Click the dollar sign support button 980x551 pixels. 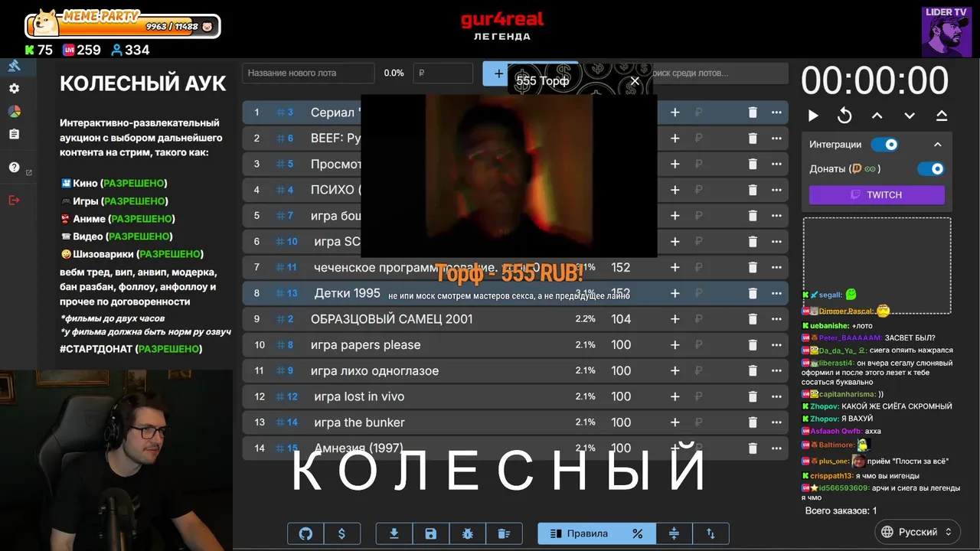pos(341,533)
